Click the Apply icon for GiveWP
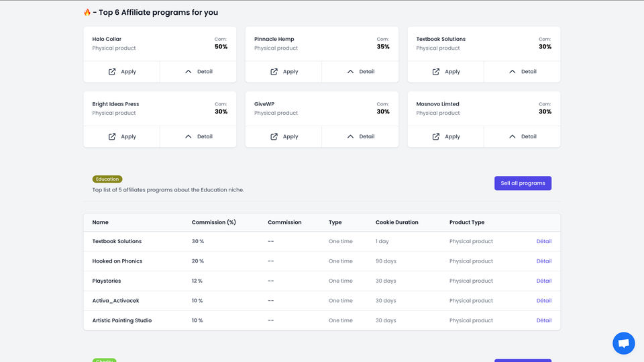 [274, 136]
